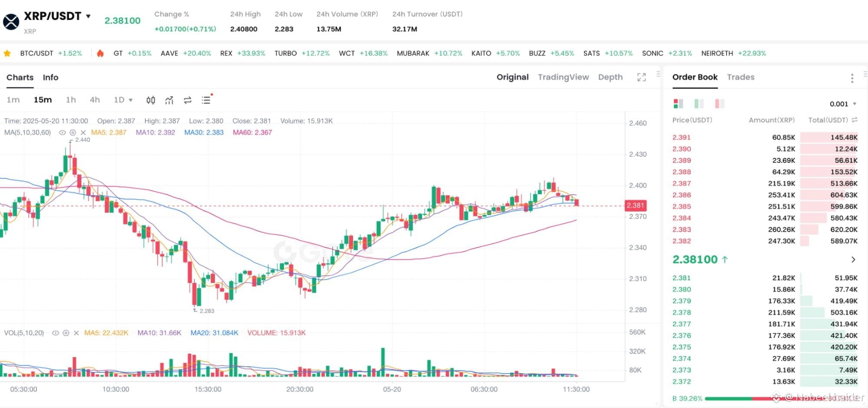868x408 pixels.
Task: Expand chart to fullscreen
Action: coord(641,77)
